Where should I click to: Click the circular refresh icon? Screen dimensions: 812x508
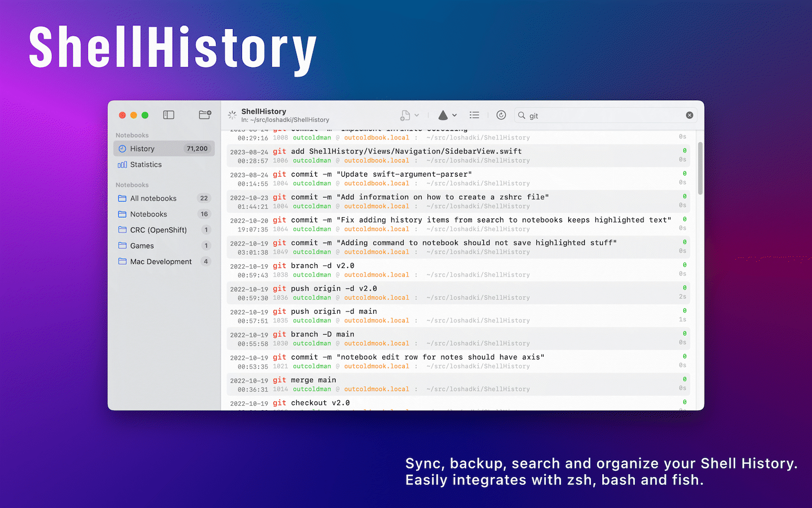pos(501,115)
